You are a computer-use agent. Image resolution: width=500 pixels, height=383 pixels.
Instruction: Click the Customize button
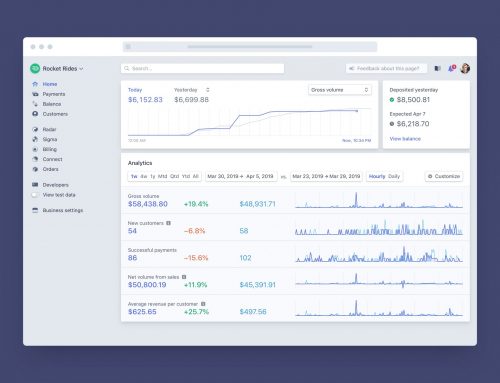[444, 176]
